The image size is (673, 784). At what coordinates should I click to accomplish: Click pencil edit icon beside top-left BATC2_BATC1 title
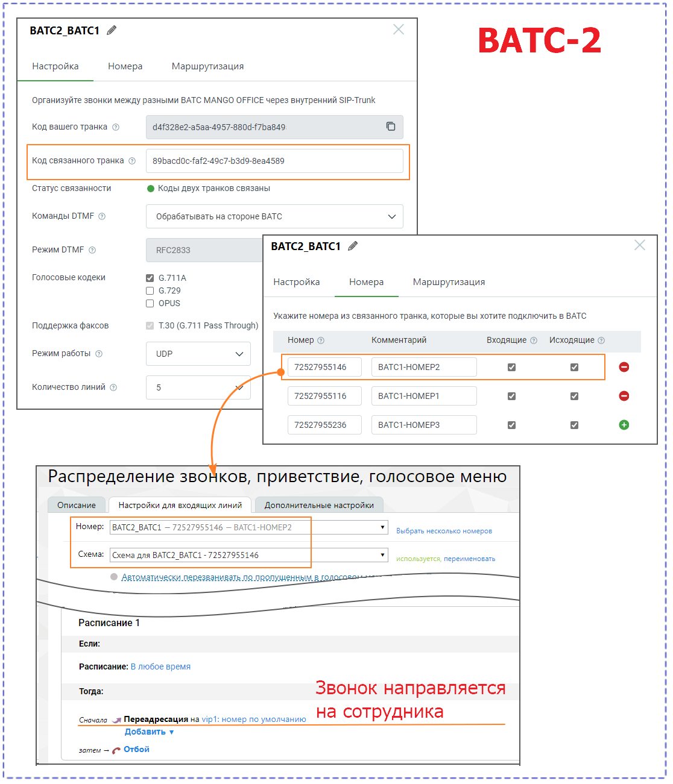click(x=112, y=30)
